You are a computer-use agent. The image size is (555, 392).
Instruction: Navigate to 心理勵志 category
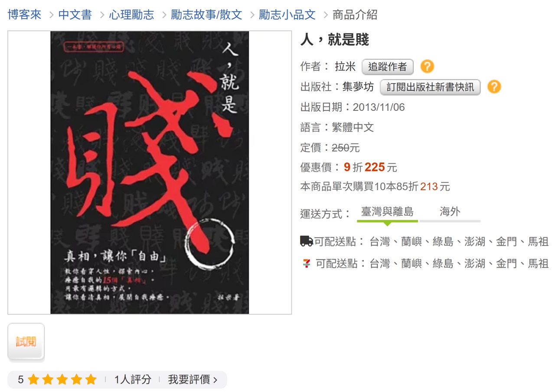[131, 15]
